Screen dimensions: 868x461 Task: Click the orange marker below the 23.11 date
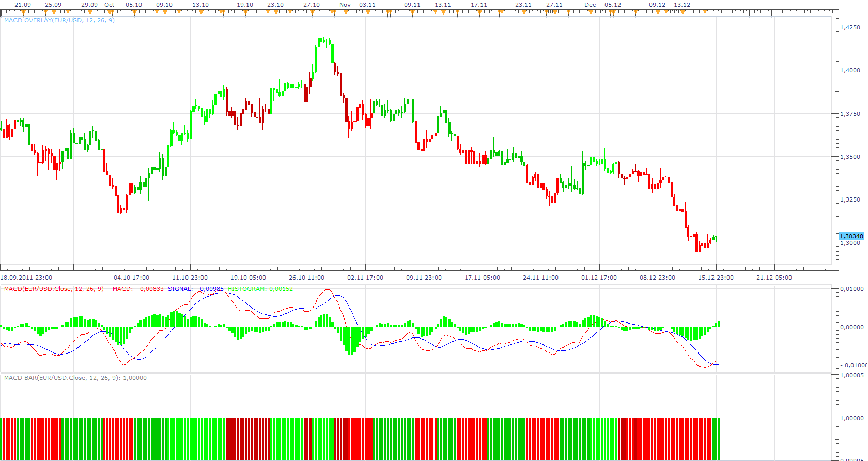click(523, 12)
